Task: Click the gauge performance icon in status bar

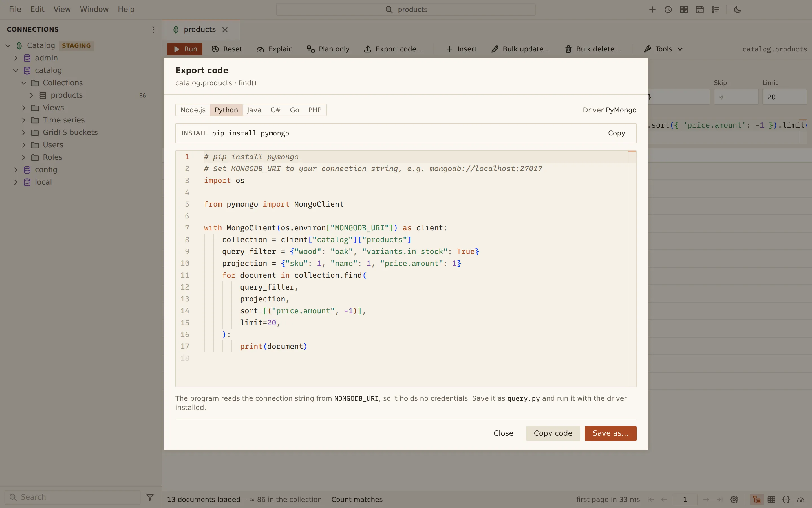Action: [x=801, y=500]
